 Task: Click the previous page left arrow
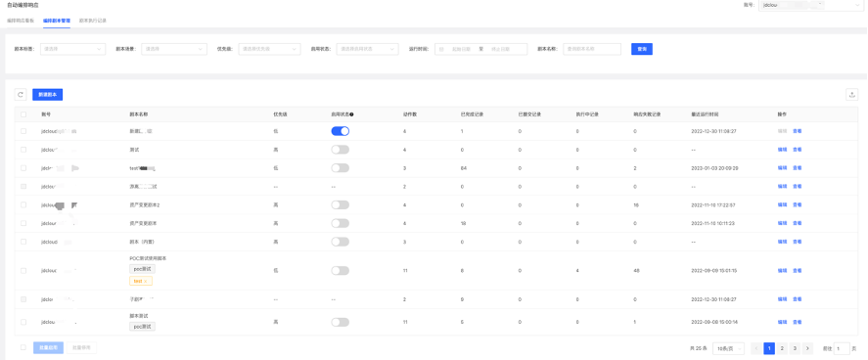tap(756, 348)
